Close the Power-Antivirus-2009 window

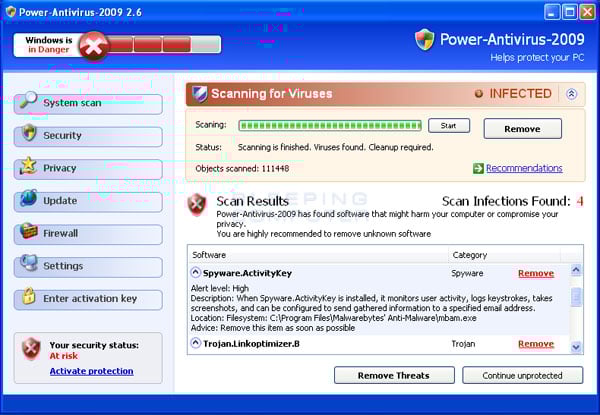tap(587, 12)
